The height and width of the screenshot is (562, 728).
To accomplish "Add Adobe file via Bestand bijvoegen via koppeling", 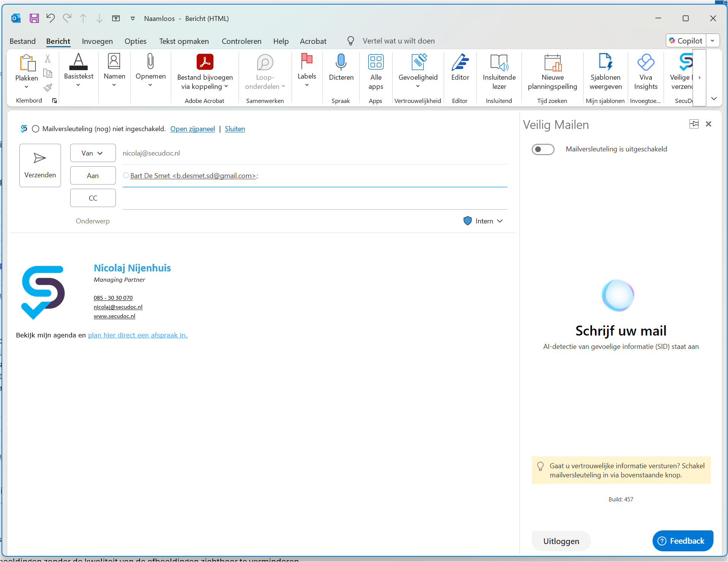I will coord(205,72).
